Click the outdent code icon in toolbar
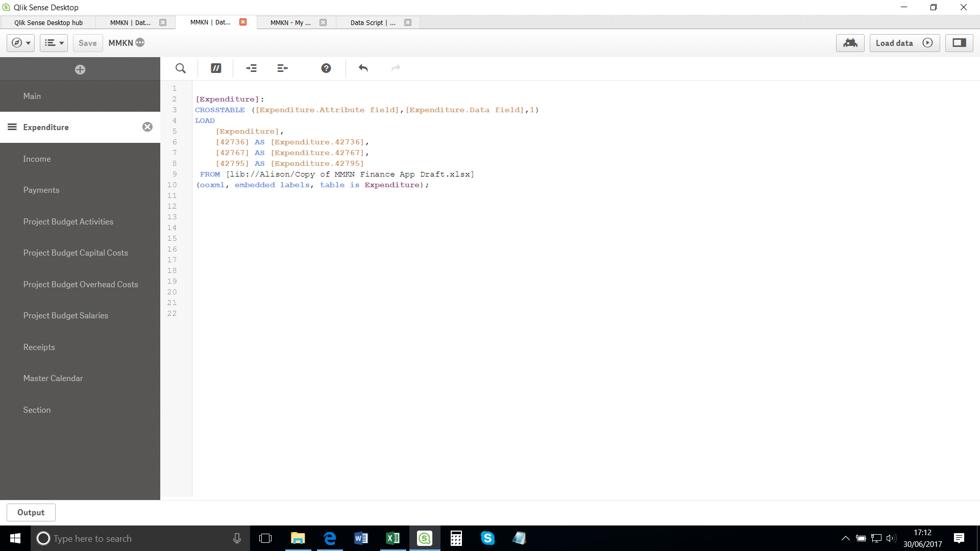Screen dimensions: 980x551 click(282, 68)
